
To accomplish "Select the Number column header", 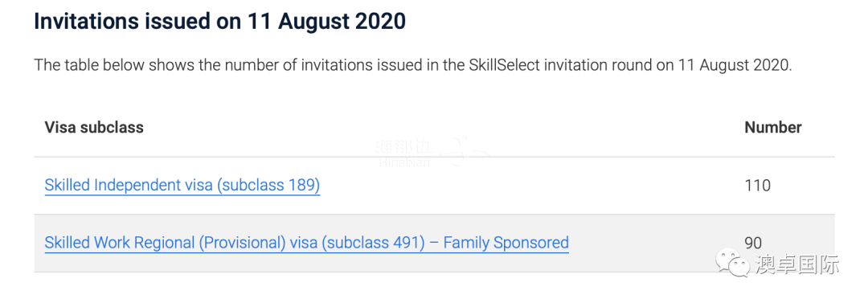I will click(x=773, y=128).
